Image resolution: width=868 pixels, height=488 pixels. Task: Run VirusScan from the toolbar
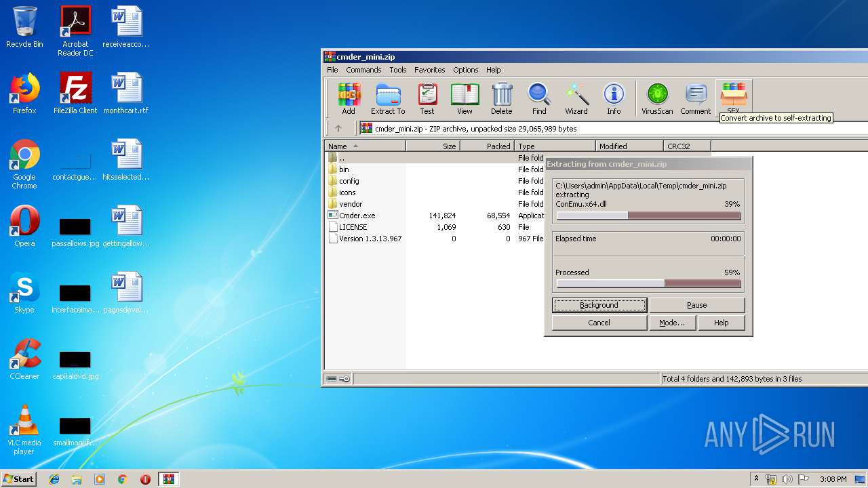click(657, 99)
